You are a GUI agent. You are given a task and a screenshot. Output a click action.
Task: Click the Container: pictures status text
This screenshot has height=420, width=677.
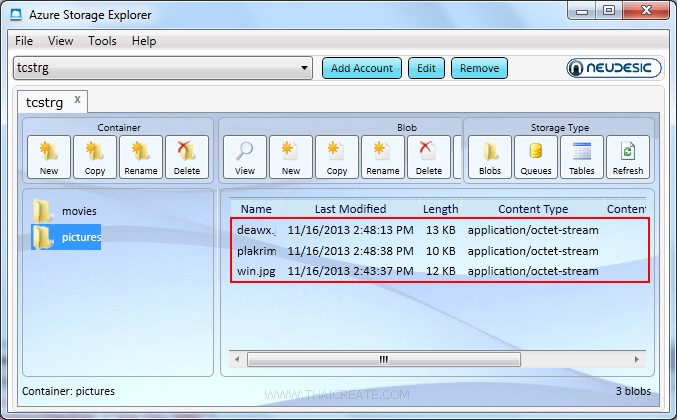tap(68, 391)
